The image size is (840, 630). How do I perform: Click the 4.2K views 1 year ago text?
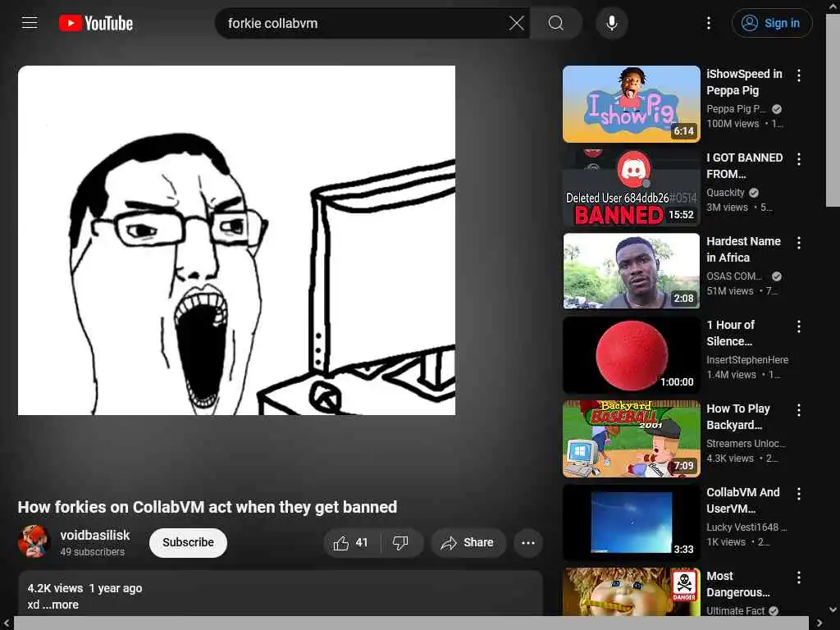[84, 588]
